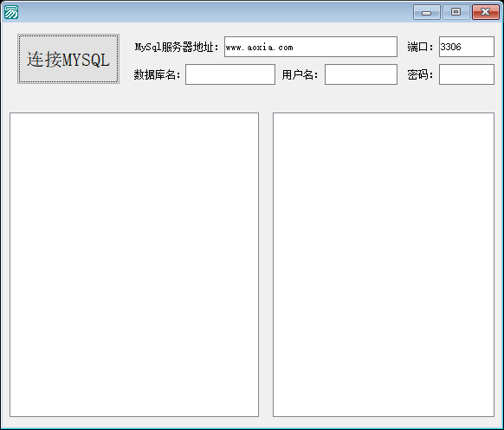Click inside the left empty list panel

[x=134, y=265]
